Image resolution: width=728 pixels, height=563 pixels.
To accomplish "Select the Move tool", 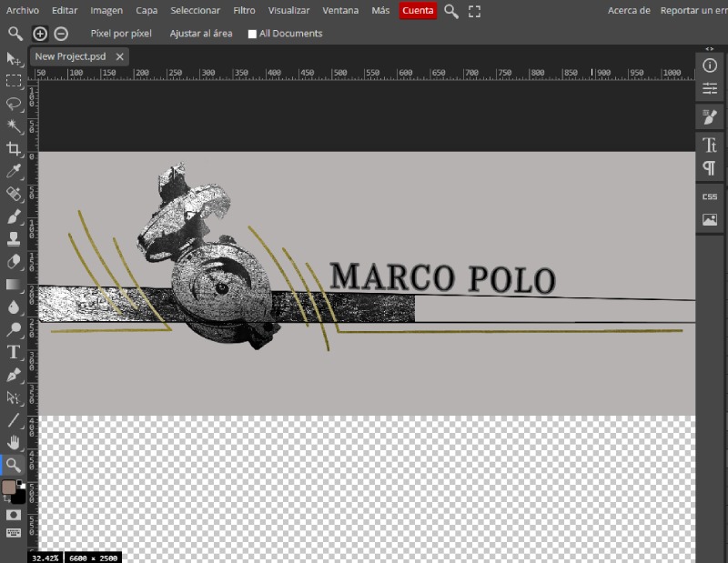I will click(x=14, y=58).
